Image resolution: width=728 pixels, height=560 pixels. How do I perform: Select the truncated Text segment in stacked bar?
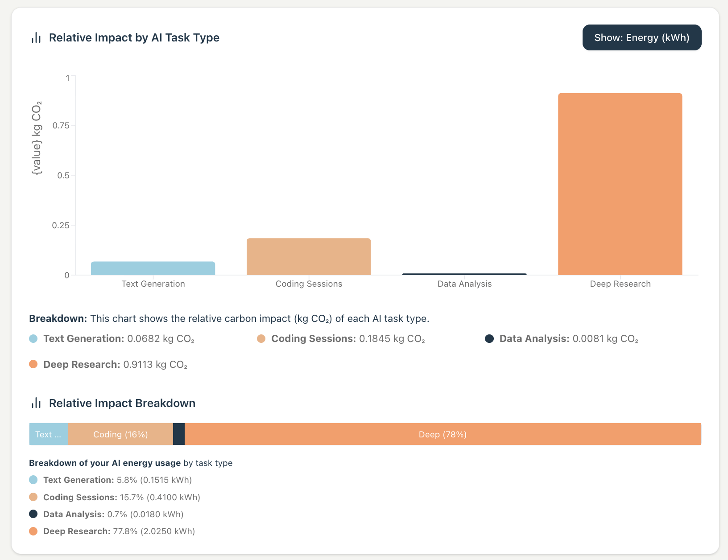49,434
